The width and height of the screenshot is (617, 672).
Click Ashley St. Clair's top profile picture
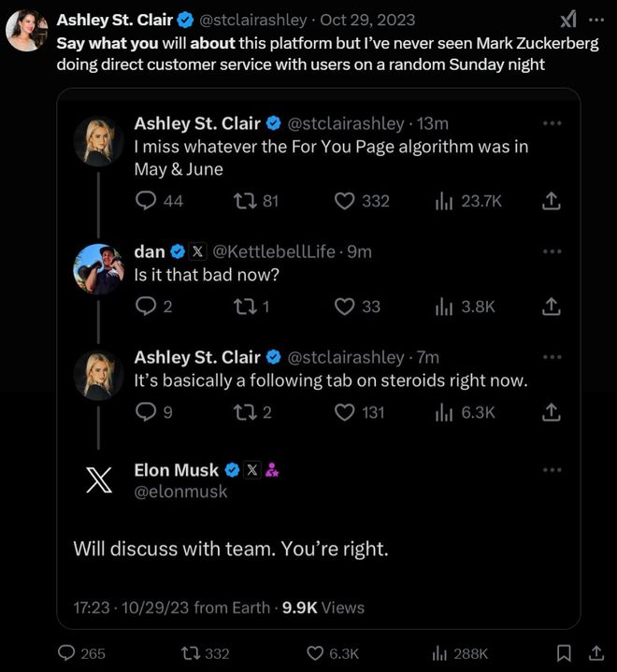pos(25,31)
